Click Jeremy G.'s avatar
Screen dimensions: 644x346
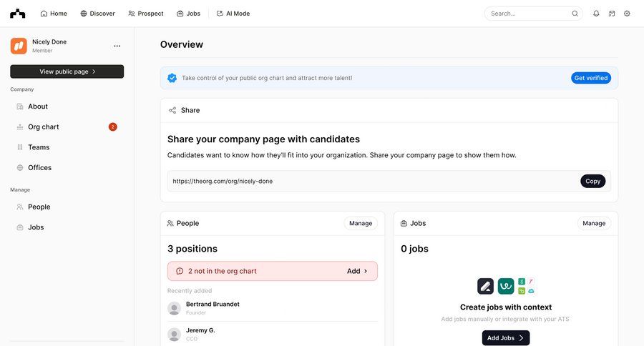(x=174, y=335)
